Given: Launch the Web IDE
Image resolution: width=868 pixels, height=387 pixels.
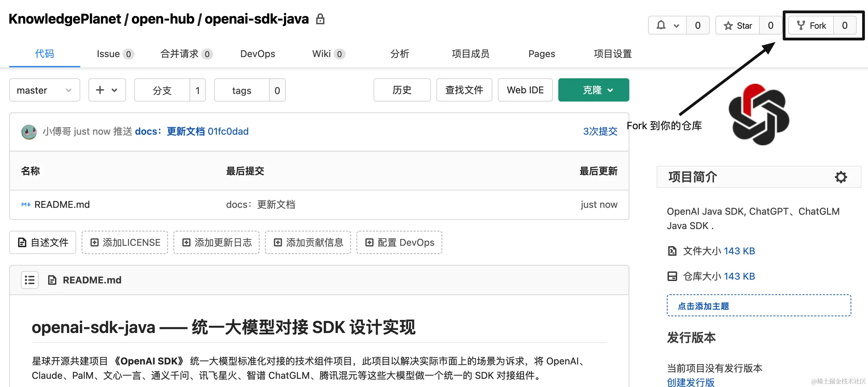Looking at the screenshot, I should point(525,90).
